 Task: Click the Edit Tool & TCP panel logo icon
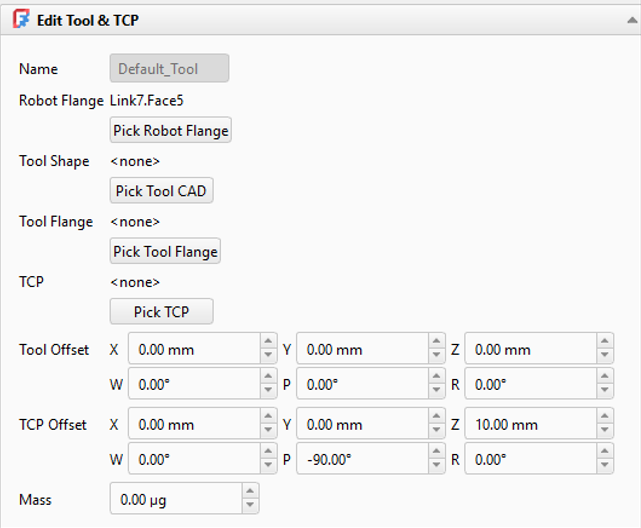coord(21,19)
